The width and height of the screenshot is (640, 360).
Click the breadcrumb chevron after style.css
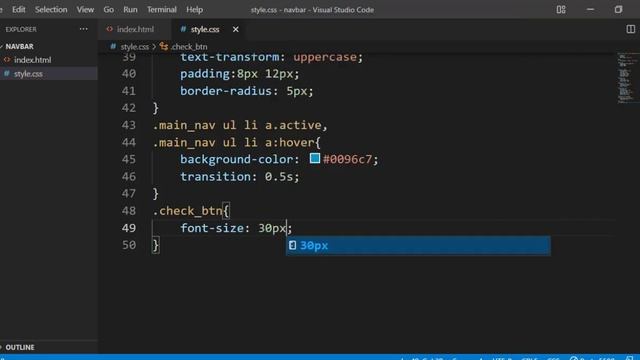coord(154,47)
